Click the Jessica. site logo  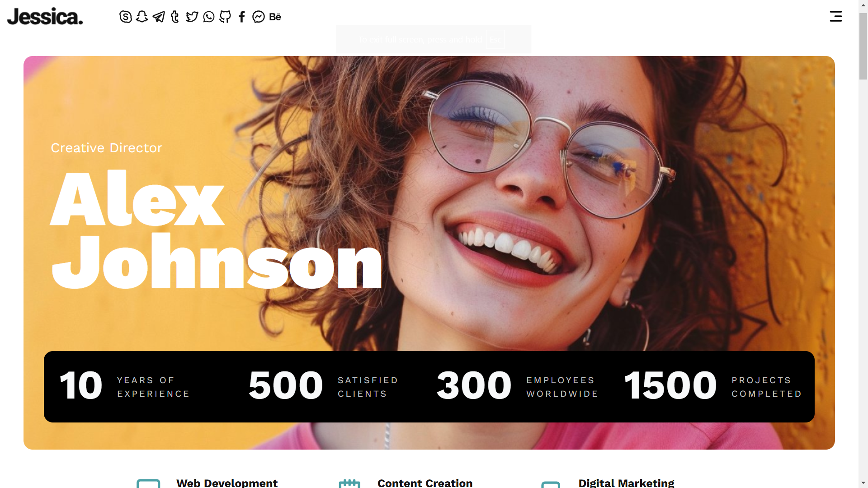click(x=45, y=17)
